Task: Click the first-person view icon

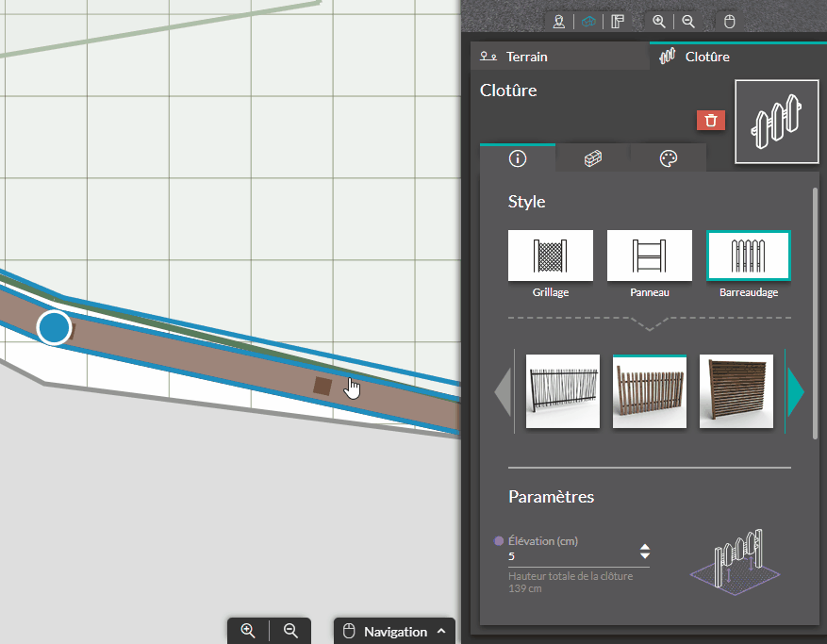Action: pos(559,21)
